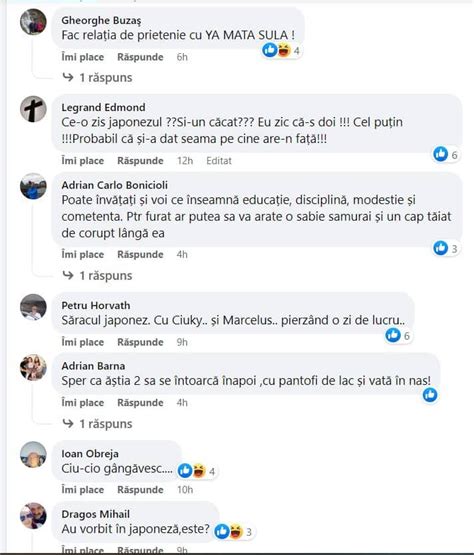View likes on Petru Horvath's comment

pyautogui.click(x=399, y=335)
